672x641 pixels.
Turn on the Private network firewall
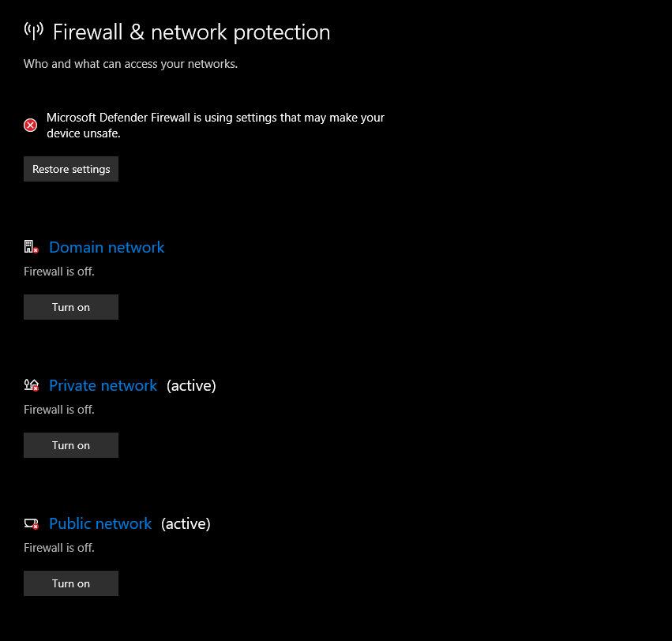click(71, 445)
